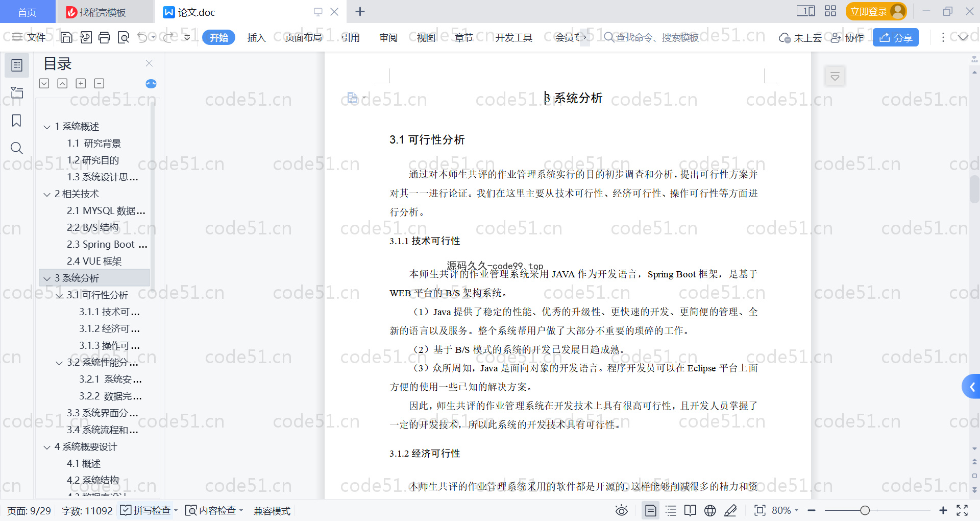
Task: Open the 文件 menu
Action: pyautogui.click(x=29, y=37)
